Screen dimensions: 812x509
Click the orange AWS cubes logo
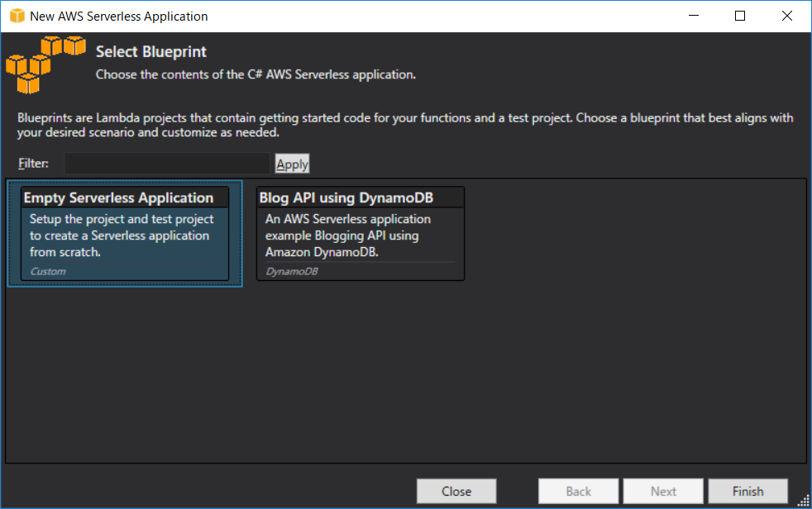45,64
